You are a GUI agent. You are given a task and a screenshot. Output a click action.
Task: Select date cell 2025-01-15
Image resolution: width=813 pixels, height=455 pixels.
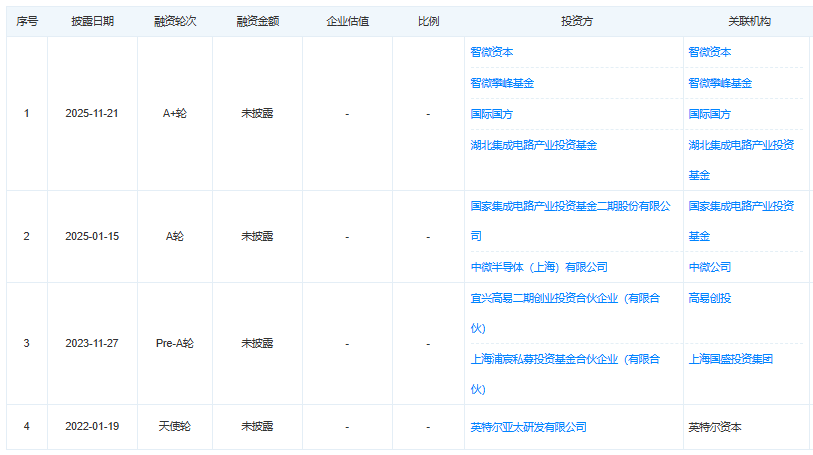click(92, 236)
